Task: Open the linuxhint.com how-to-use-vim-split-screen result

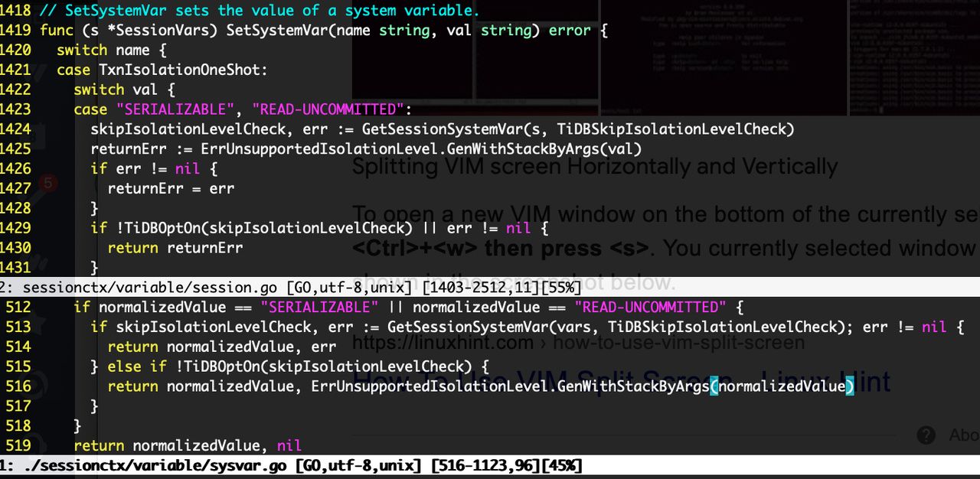Action: point(577,343)
